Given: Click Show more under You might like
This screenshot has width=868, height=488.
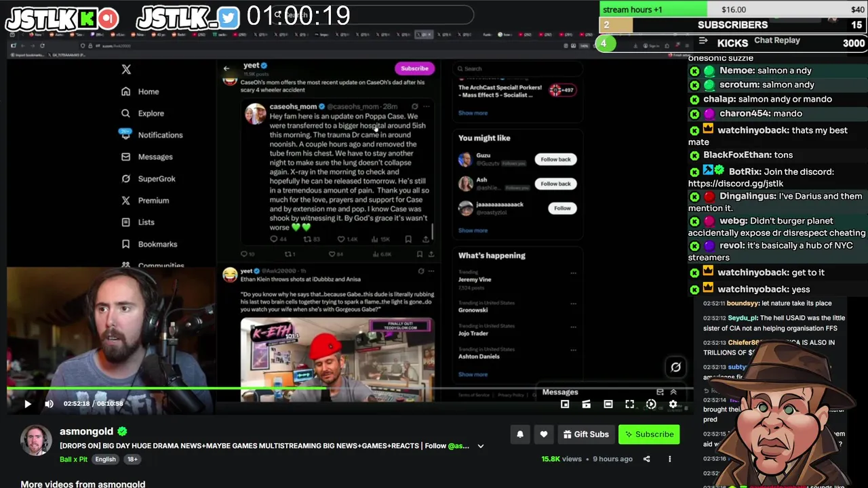Looking at the screenshot, I should coord(473,230).
